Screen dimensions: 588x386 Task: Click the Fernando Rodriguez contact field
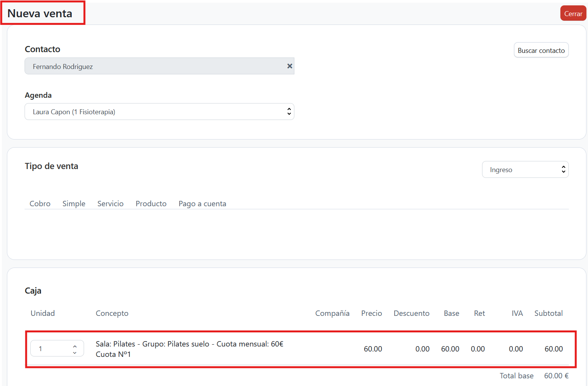tap(159, 66)
